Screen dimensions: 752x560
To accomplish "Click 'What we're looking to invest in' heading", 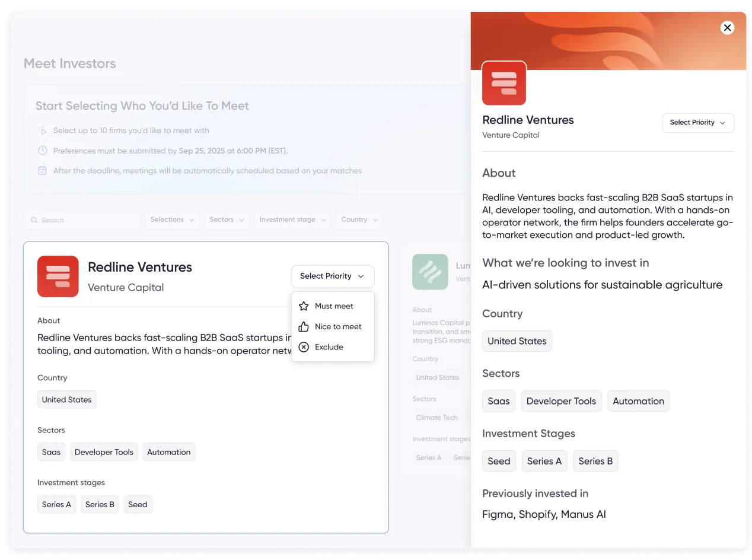I will (566, 263).
